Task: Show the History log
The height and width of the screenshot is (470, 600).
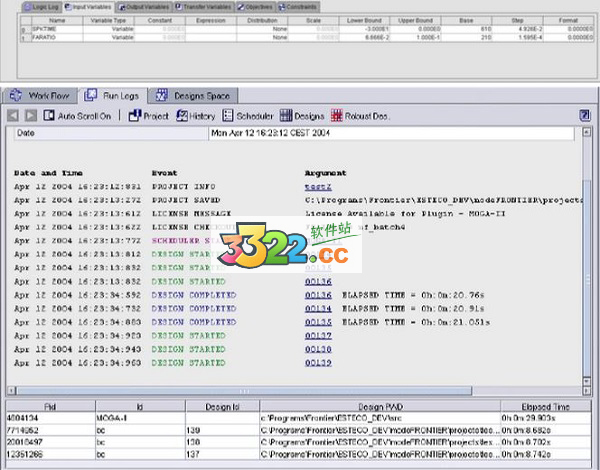Action: [196, 116]
